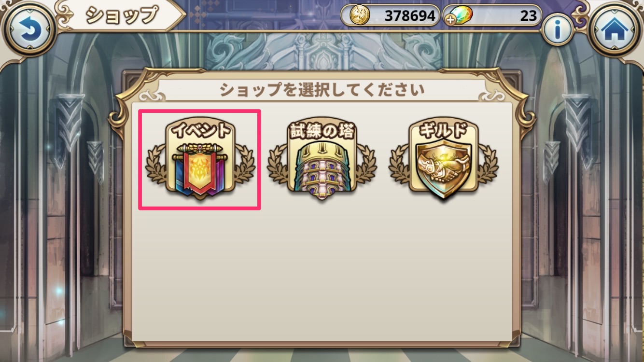Click the coin balance 378694
This screenshot has width=644, height=362.
point(410,16)
